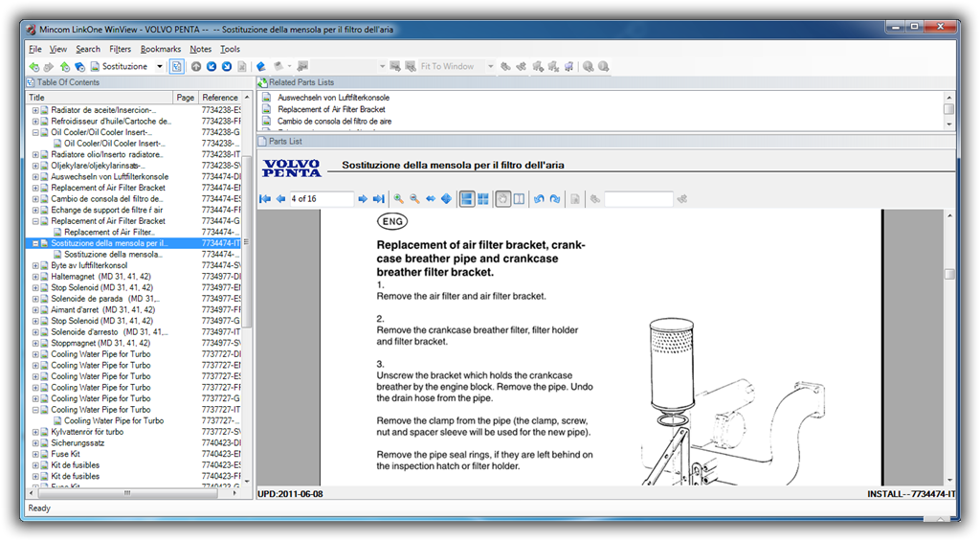Screen dimensions: 980x541
Task: Open 'Auswechseln von Luftfilterkonsole' related list
Action: tap(333, 98)
